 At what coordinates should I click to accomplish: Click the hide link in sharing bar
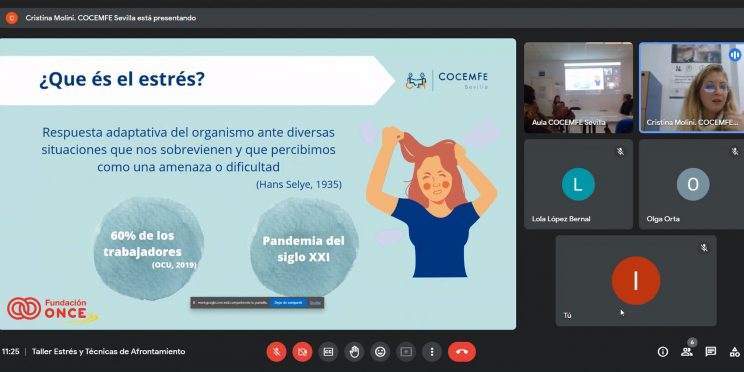315,303
